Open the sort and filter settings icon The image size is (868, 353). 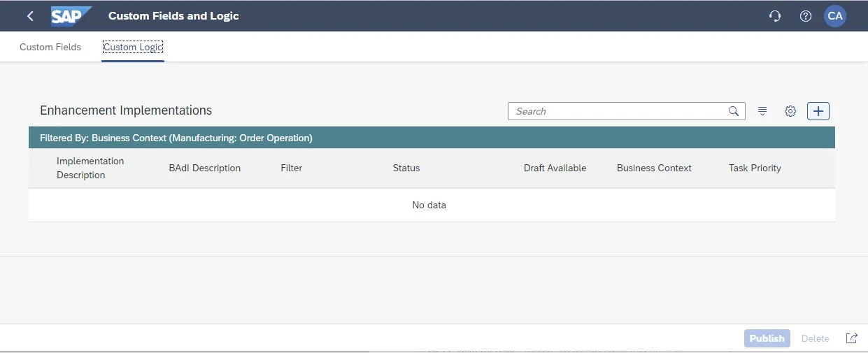click(x=762, y=111)
